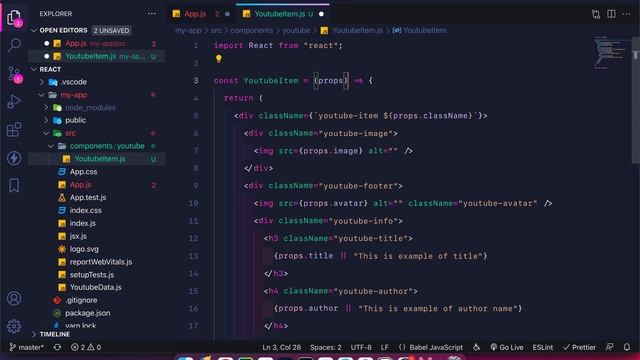Click the notifications bell icon

pos(627,347)
